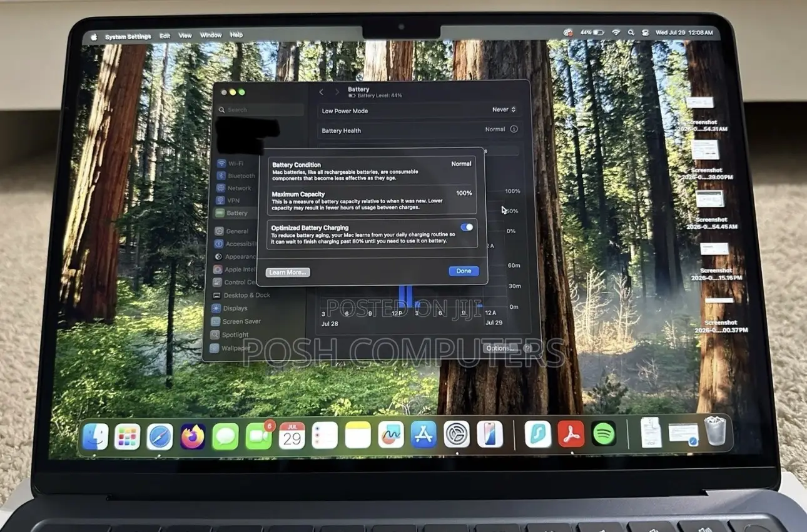Open the Apple menu

pyautogui.click(x=94, y=37)
